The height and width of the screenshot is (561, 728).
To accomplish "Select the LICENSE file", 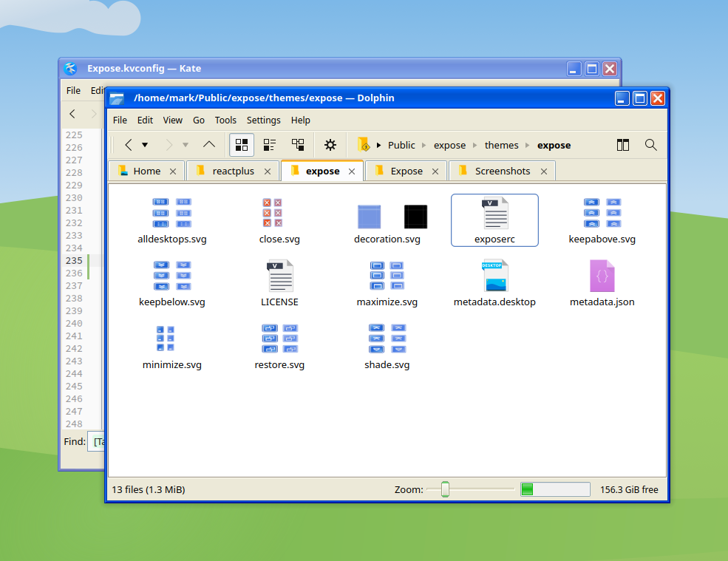I will pyautogui.click(x=279, y=283).
